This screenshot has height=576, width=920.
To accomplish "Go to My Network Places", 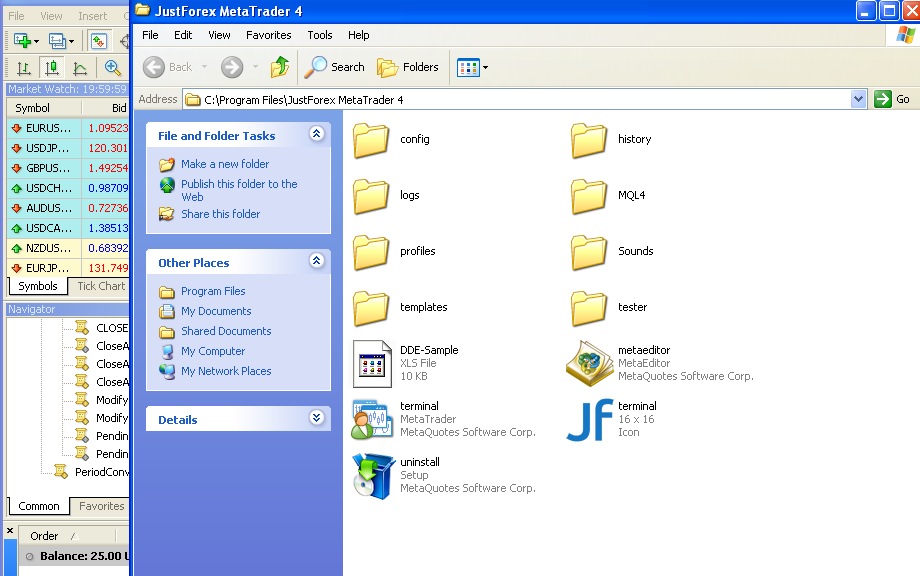I will click(x=226, y=371).
